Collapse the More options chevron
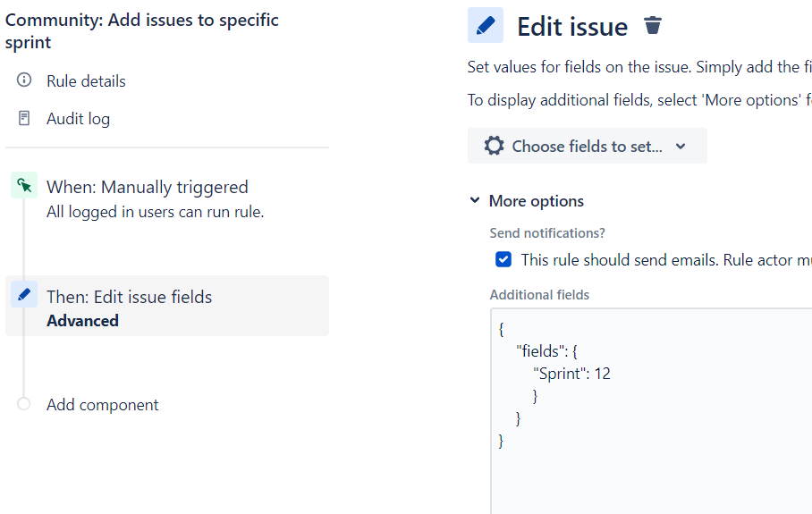The height and width of the screenshot is (514, 812). [x=475, y=201]
